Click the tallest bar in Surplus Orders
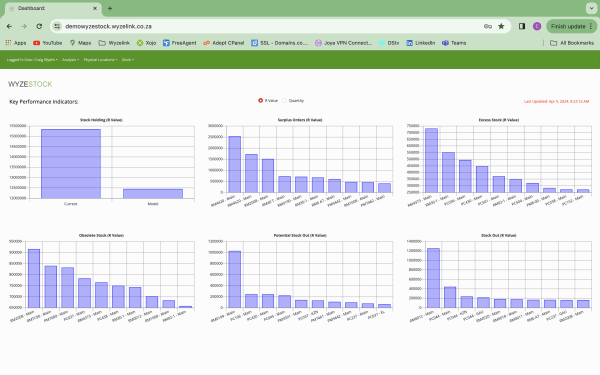Screen dimensions: 600x375 [x=235, y=165]
